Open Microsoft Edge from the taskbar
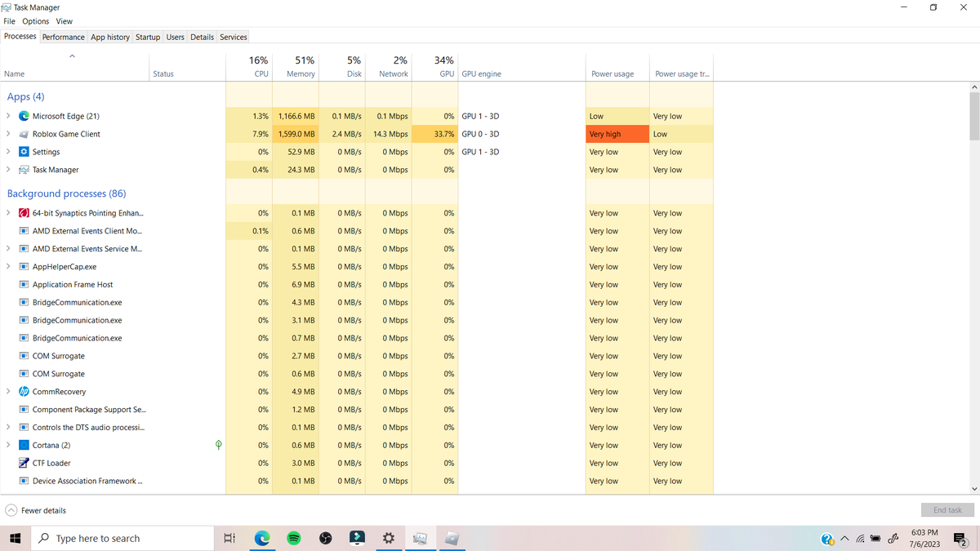 [x=262, y=538]
